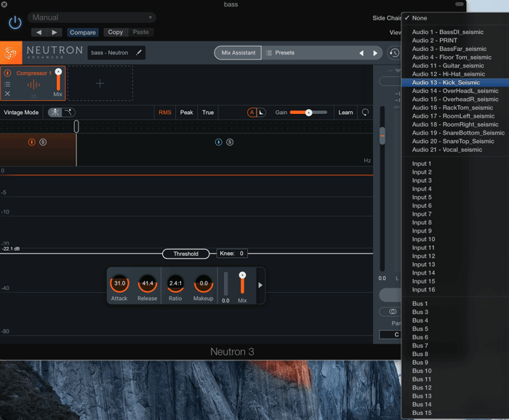Image resolution: width=509 pixels, height=420 pixels.
Task: Click the Pan value field showing C
Action: point(390,334)
